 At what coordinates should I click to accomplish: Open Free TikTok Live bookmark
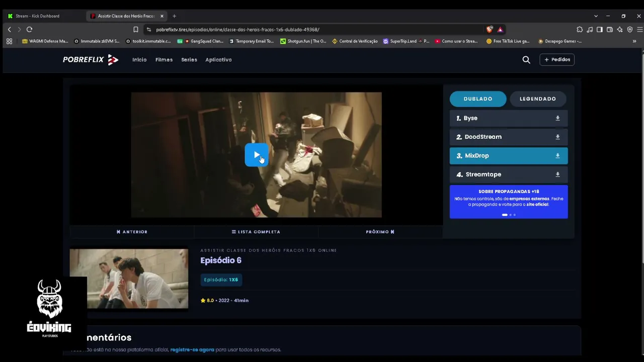pos(508,41)
